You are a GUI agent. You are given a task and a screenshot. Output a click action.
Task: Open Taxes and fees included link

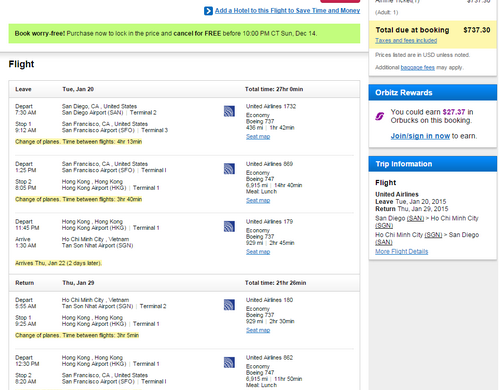click(x=406, y=41)
